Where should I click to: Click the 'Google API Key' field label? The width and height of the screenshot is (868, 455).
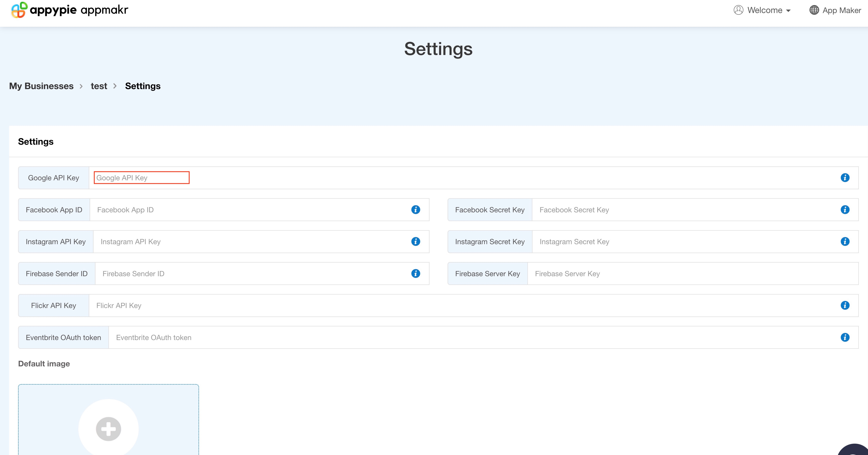pos(54,178)
